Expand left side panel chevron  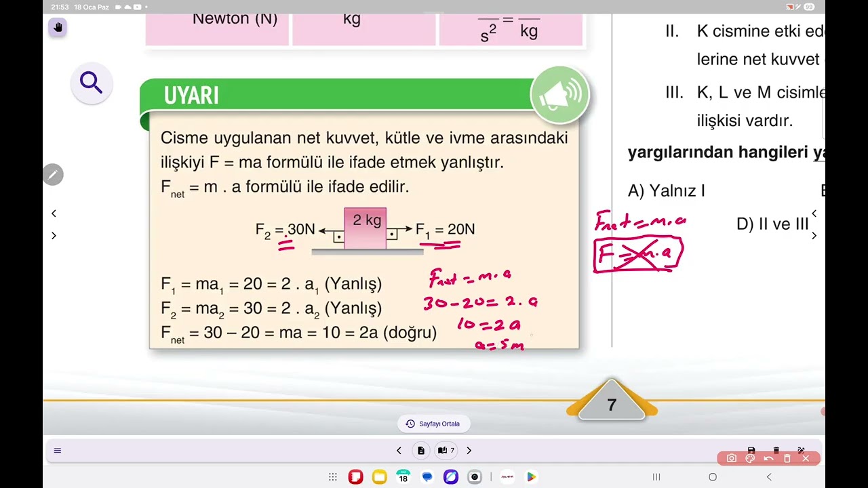click(x=54, y=236)
